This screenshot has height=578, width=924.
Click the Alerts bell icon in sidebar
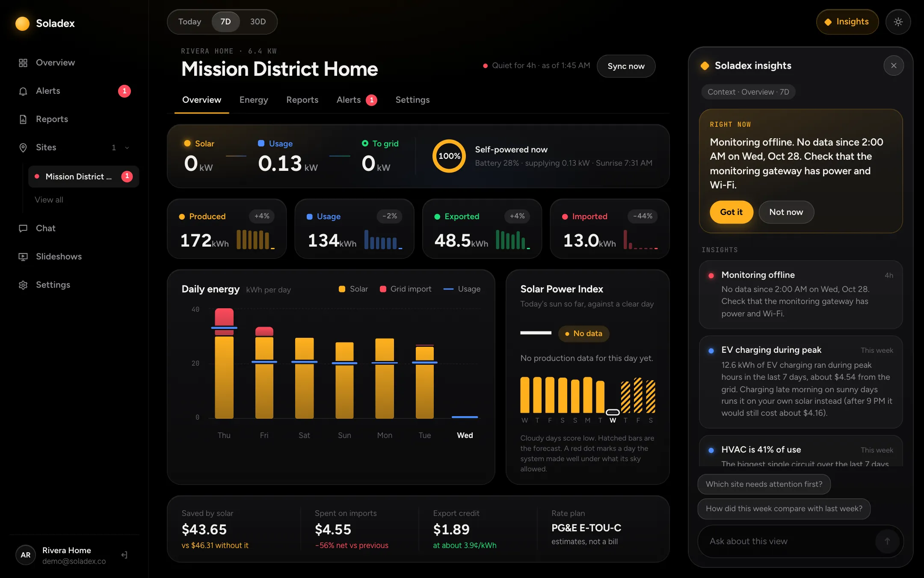tap(23, 91)
